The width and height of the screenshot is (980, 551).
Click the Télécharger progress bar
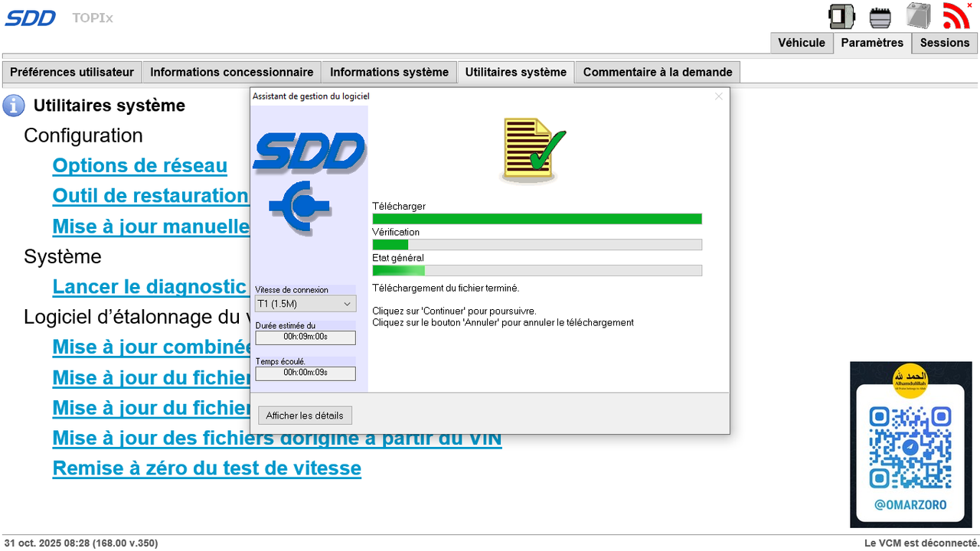(x=537, y=219)
